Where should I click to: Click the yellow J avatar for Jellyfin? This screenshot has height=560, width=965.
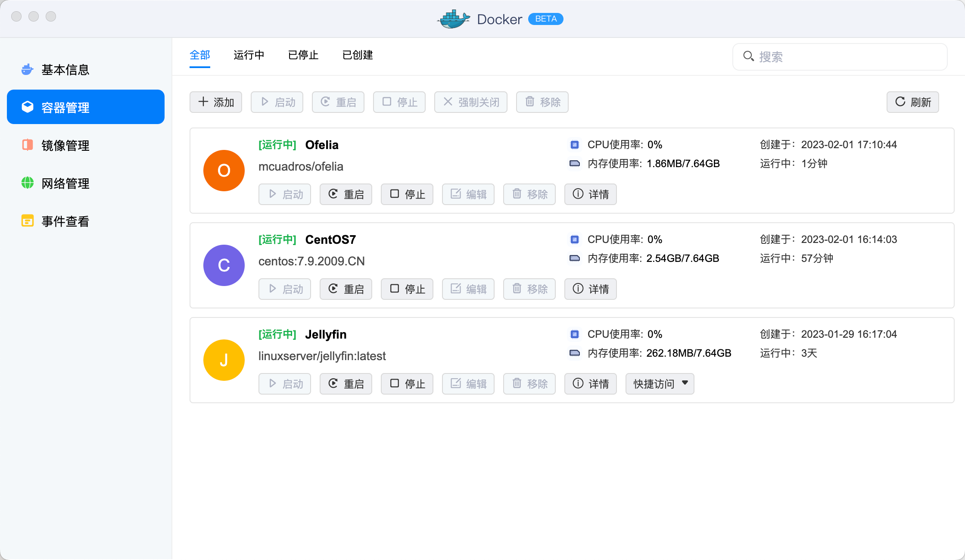tap(224, 360)
